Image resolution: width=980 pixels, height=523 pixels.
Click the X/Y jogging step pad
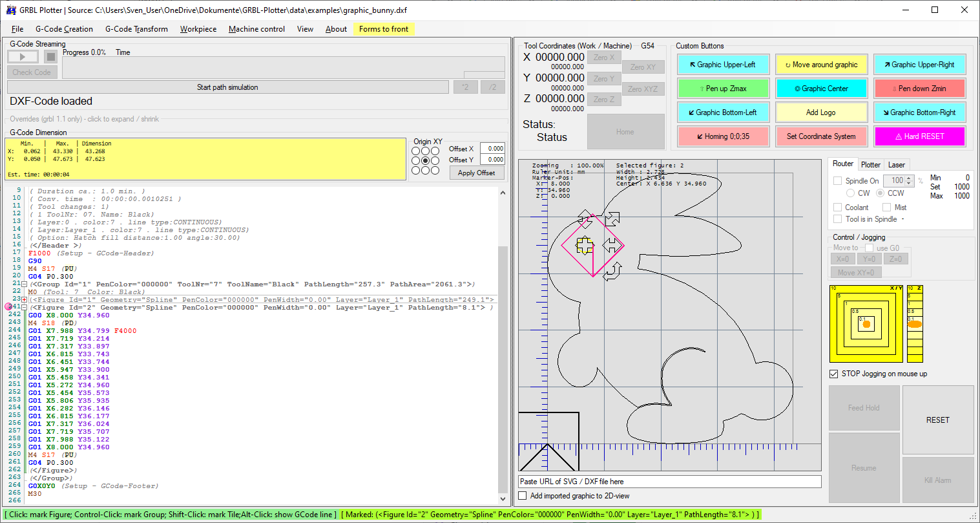(866, 324)
